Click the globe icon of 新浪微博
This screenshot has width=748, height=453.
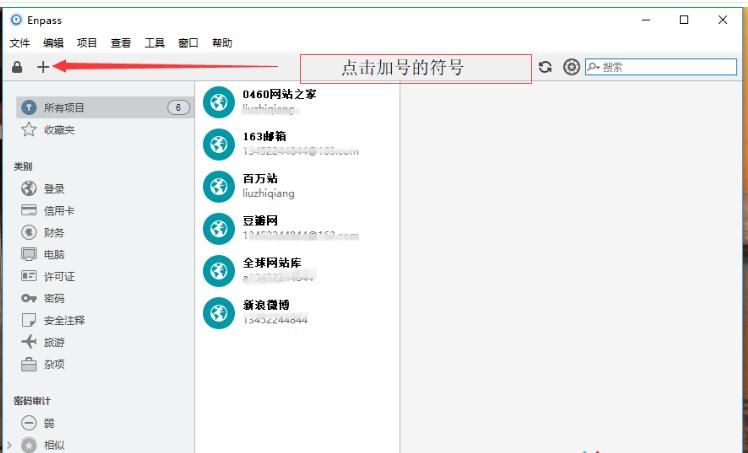[x=218, y=313]
